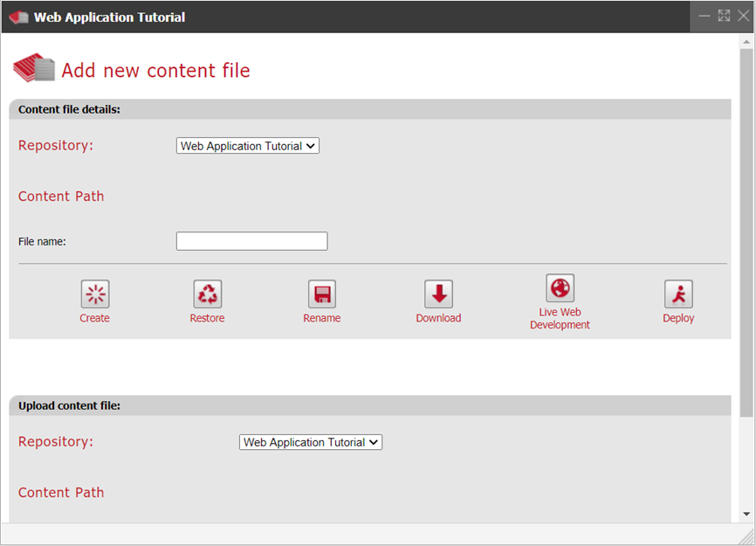Select the "Live Web Development" text link
The height and width of the screenshot is (546, 756).
(x=560, y=319)
